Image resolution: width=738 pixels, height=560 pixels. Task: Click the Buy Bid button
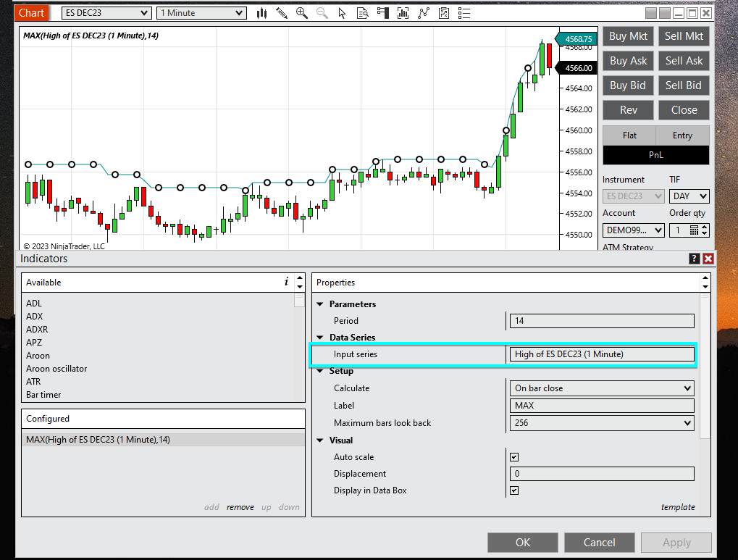tap(628, 85)
